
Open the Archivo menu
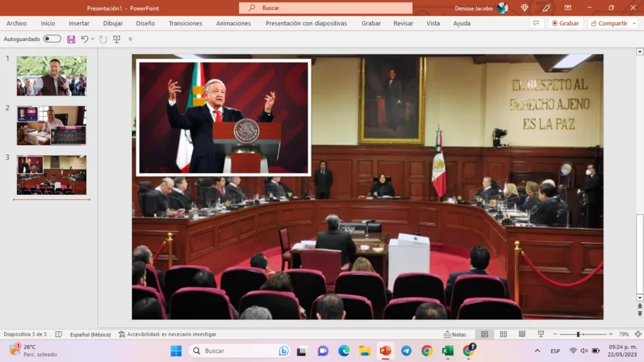coord(16,23)
